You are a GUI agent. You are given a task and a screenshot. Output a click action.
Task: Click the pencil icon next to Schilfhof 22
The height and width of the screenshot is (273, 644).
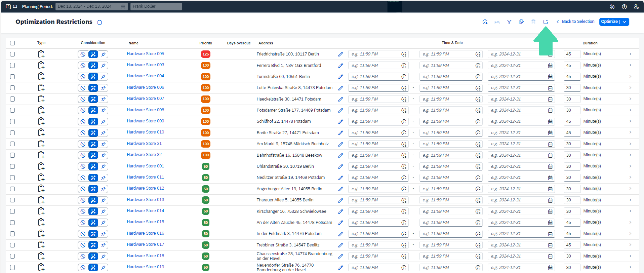click(x=340, y=122)
